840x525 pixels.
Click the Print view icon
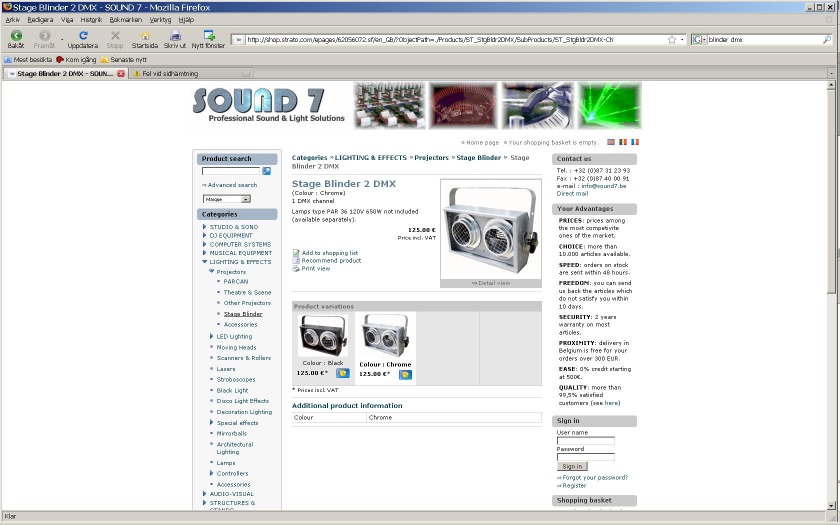point(296,268)
